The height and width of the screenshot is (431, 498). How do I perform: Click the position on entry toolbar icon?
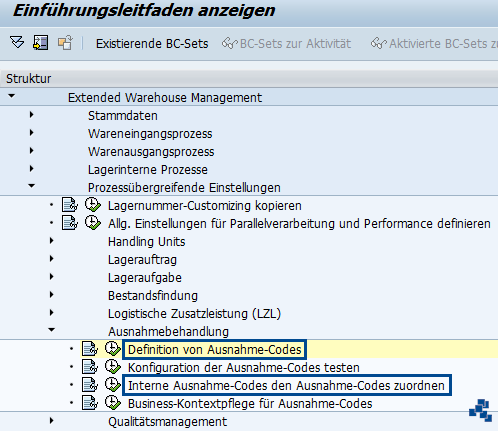41,43
